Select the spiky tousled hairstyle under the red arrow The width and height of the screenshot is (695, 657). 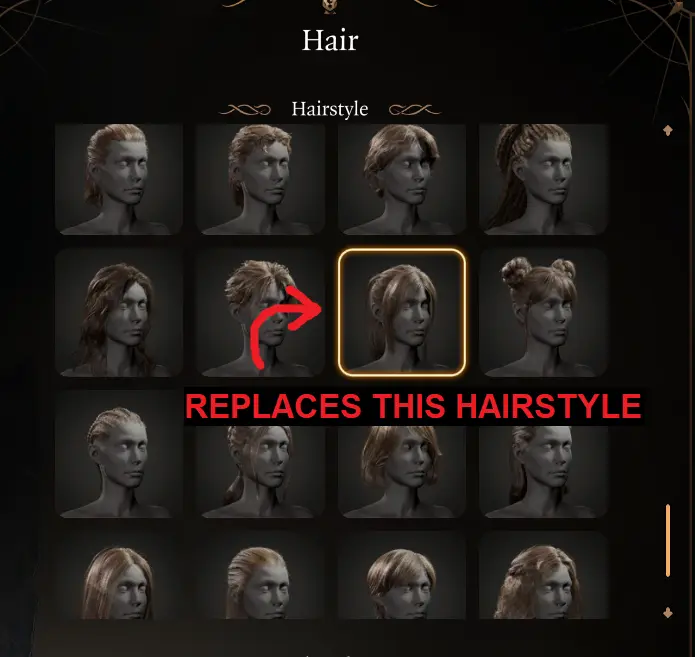(261, 313)
